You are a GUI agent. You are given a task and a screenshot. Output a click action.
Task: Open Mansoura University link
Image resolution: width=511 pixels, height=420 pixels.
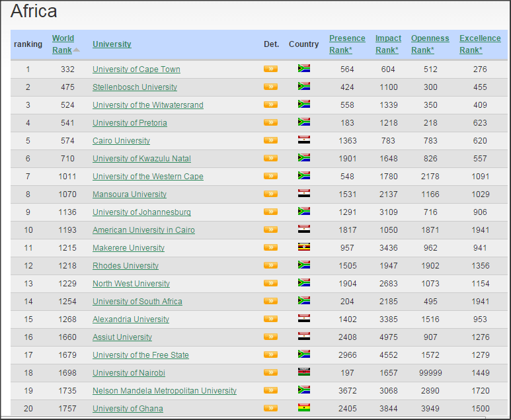(x=130, y=194)
